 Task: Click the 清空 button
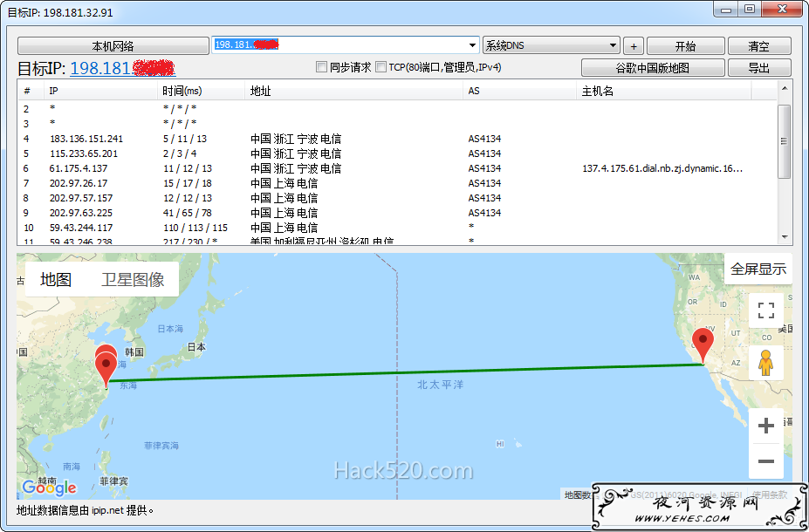click(x=759, y=46)
